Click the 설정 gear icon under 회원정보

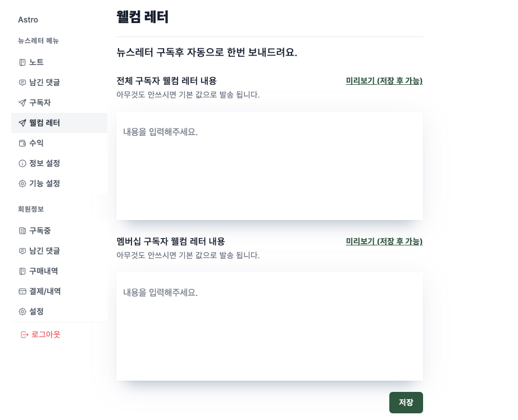pos(22,312)
